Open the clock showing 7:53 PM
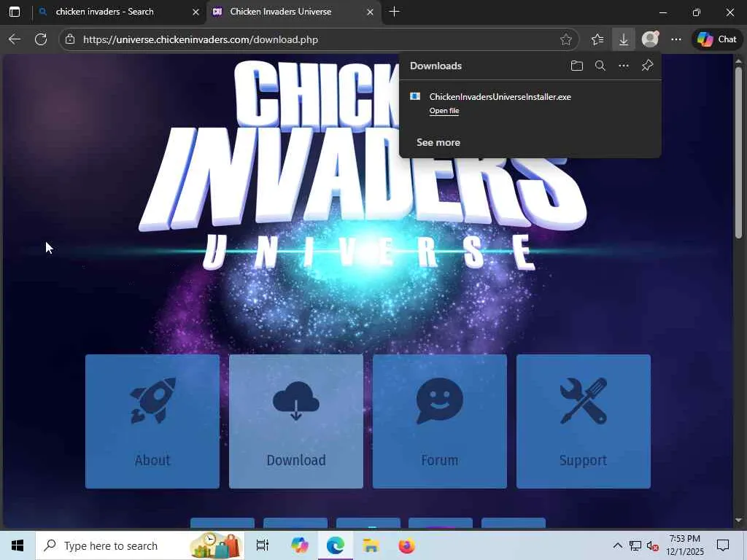The image size is (747, 560). point(684,545)
